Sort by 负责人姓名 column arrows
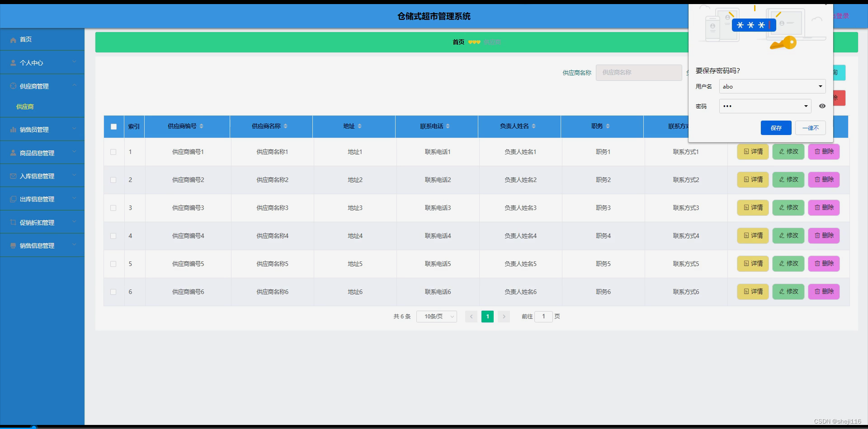This screenshot has height=429, width=868. pyautogui.click(x=534, y=126)
